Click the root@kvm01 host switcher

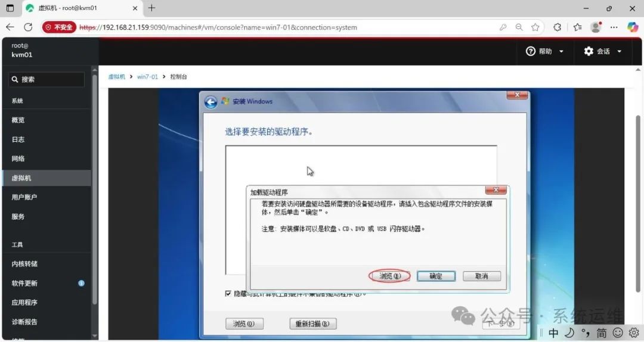pyautogui.click(x=22, y=50)
